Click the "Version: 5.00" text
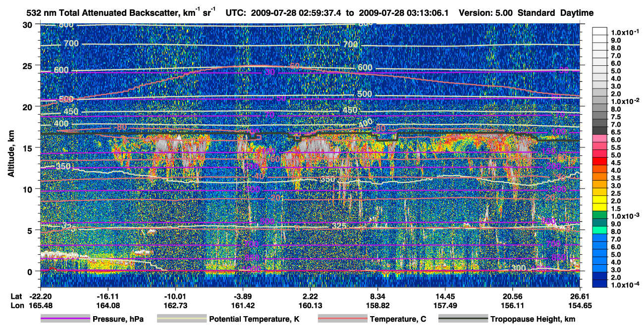The image size is (644, 330). [x=487, y=13]
